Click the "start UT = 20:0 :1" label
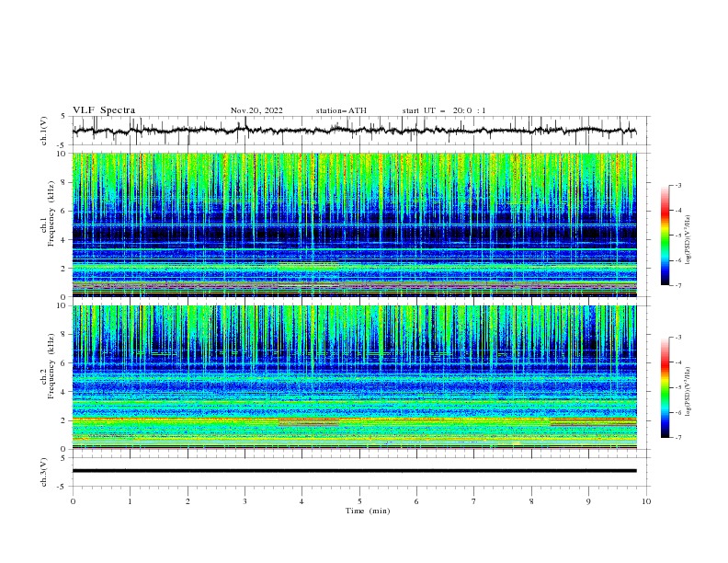Image resolution: width=728 pixels, height=563 pixels. [x=444, y=110]
